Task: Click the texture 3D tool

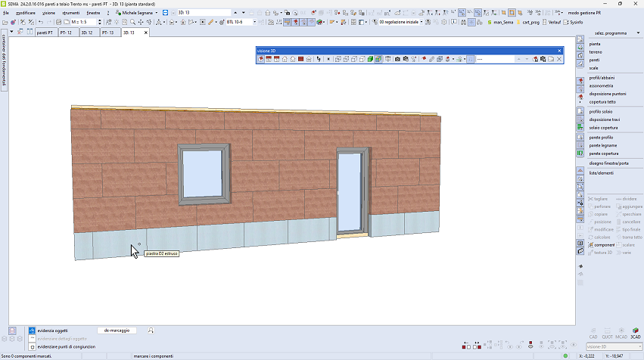Action: (605, 251)
